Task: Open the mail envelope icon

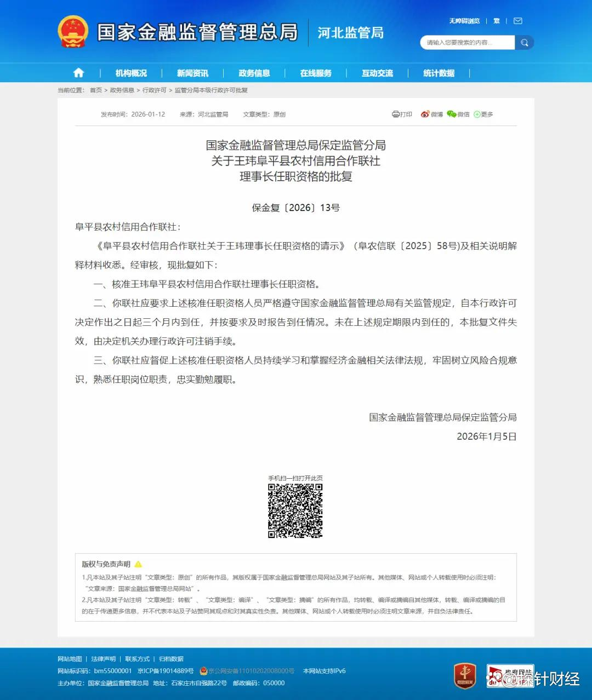Action: point(517,21)
